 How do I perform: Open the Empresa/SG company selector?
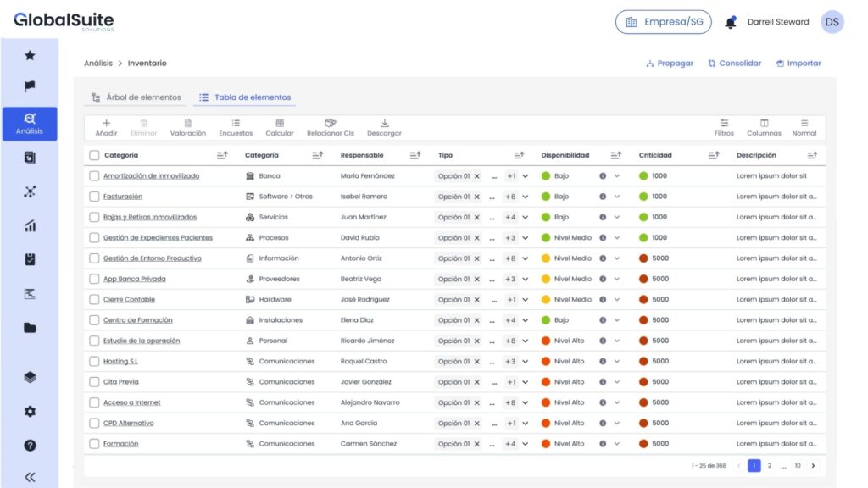(663, 22)
